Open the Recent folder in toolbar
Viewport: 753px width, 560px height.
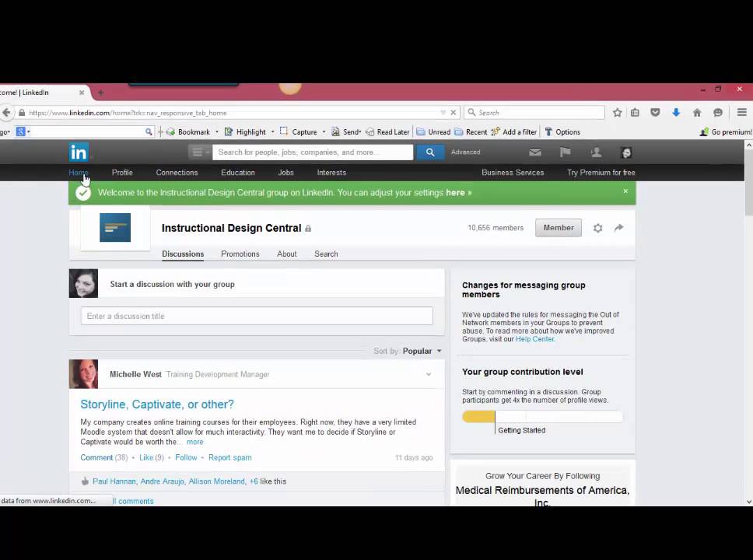click(x=471, y=131)
